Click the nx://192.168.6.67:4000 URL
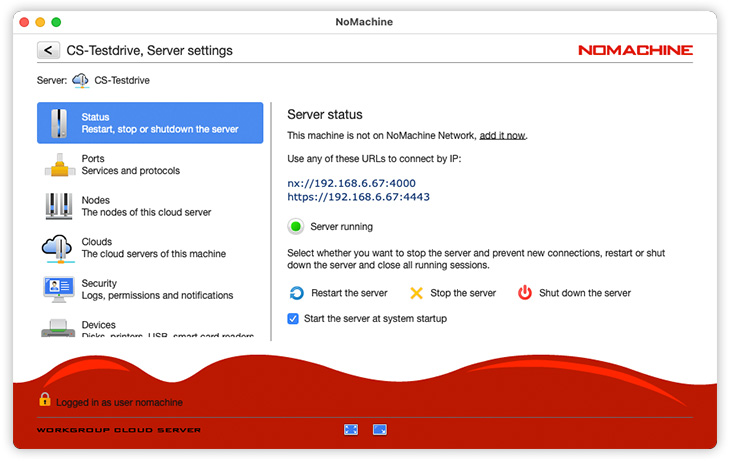 [x=351, y=183]
